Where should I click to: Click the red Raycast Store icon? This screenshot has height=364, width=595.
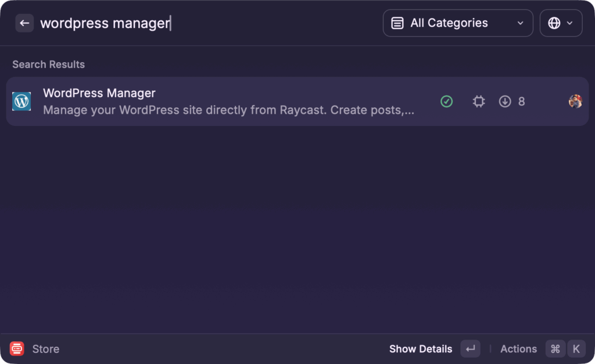click(x=17, y=349)
